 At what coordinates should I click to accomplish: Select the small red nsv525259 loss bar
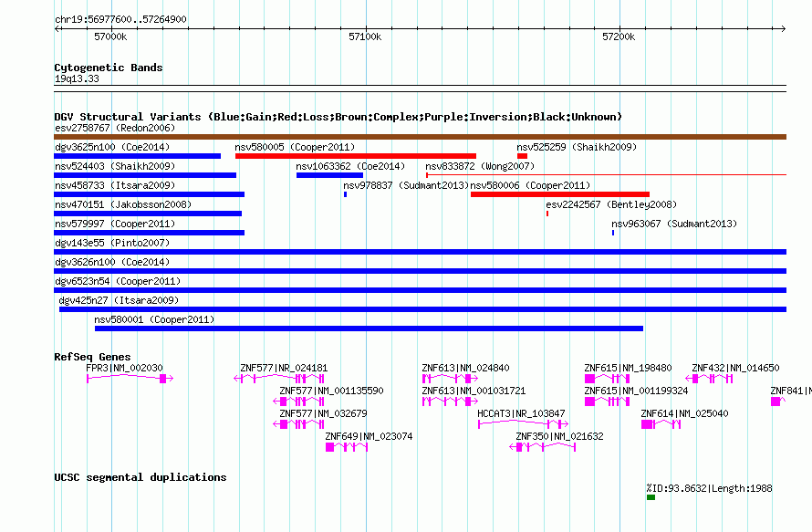(523, 156)
